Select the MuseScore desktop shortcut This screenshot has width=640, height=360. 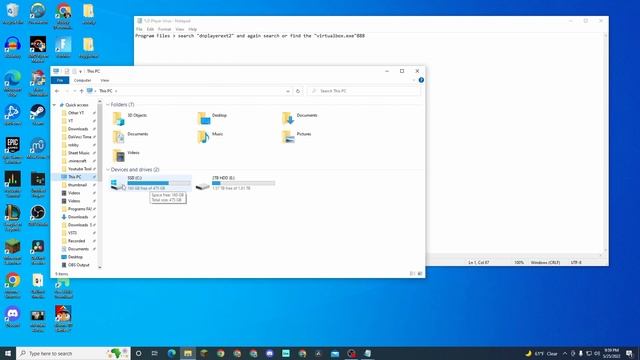[x=38, y=149]
